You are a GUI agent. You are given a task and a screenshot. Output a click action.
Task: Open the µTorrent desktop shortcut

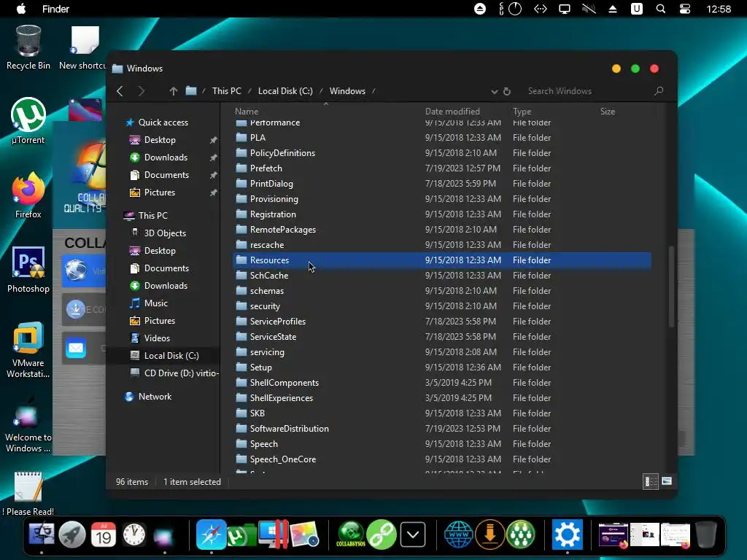click(28, 121)
